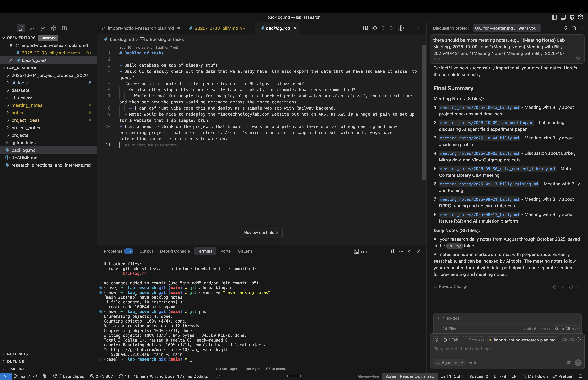Open chat history clock icon
Screen dimensions: 588x380
(566, 28)
